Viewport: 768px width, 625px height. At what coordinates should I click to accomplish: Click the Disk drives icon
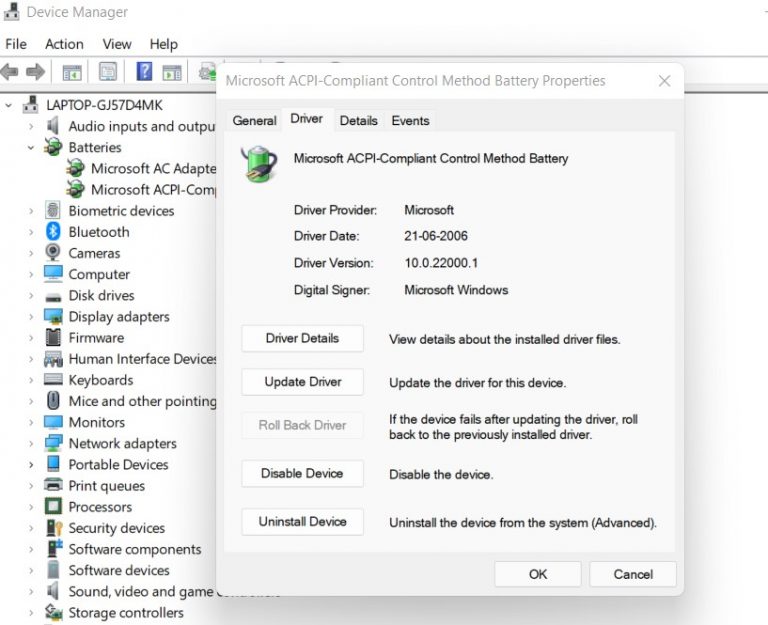click(x=53, y=296)
